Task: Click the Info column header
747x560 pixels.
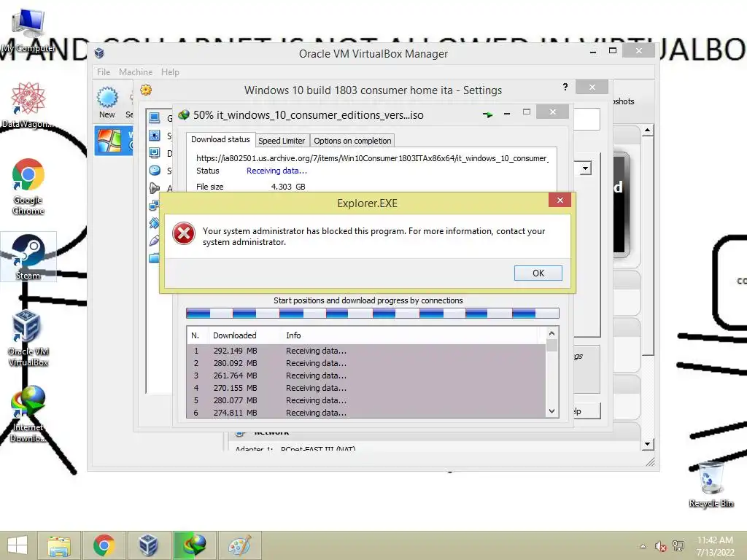Action: (293, 335)
